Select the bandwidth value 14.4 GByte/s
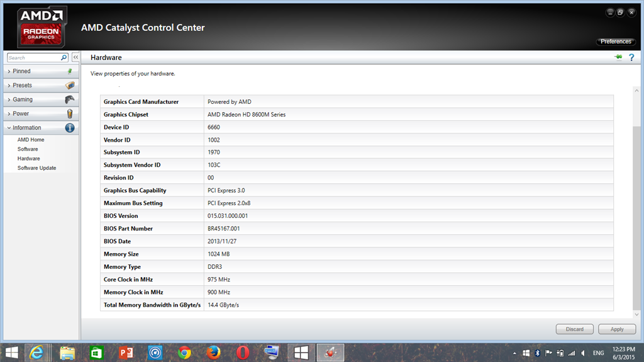Viewport: 644px width, 362px height. (223, 305)
